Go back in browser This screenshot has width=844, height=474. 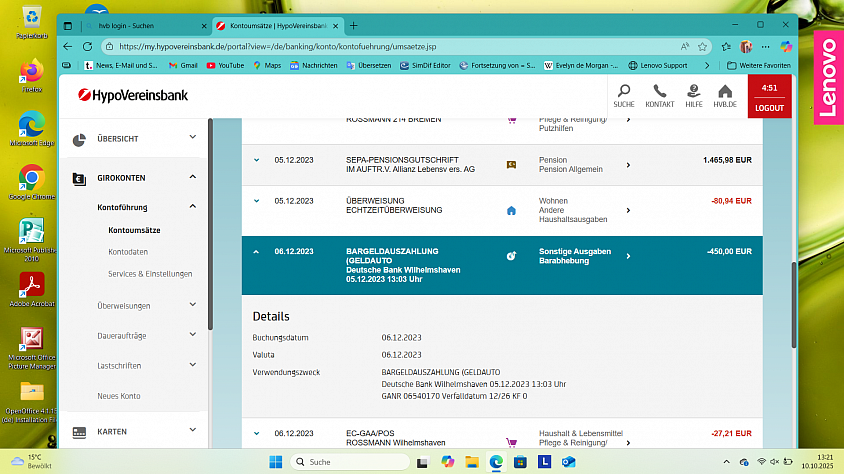tap(67, 46)
